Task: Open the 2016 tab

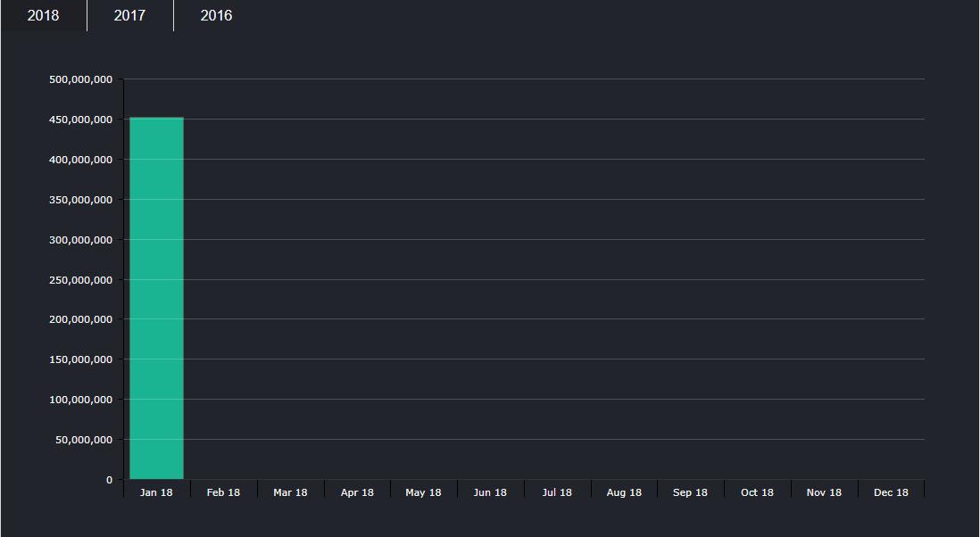Action: pos(216,16)
